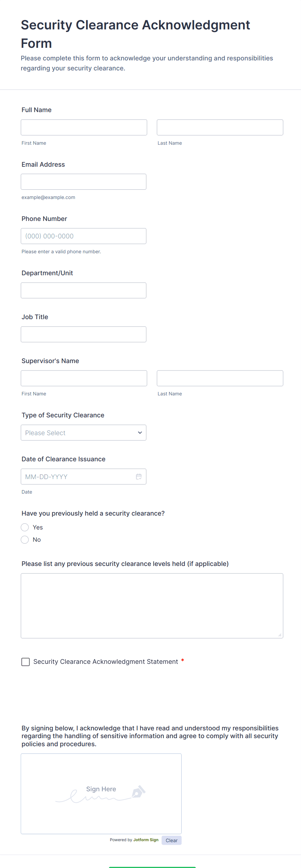Click the Job Title input field
301x868 pixels.
(84, 334)
